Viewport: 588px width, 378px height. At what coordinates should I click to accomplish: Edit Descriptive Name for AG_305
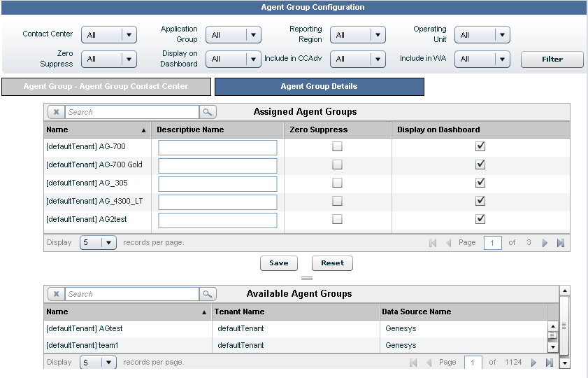click(217, 184)
